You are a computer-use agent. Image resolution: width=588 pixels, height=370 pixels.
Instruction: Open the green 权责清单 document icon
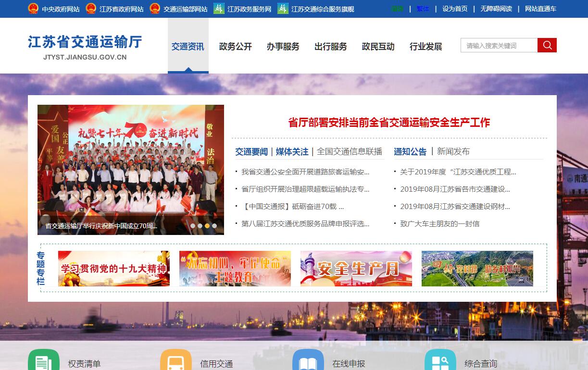(43, 361)
